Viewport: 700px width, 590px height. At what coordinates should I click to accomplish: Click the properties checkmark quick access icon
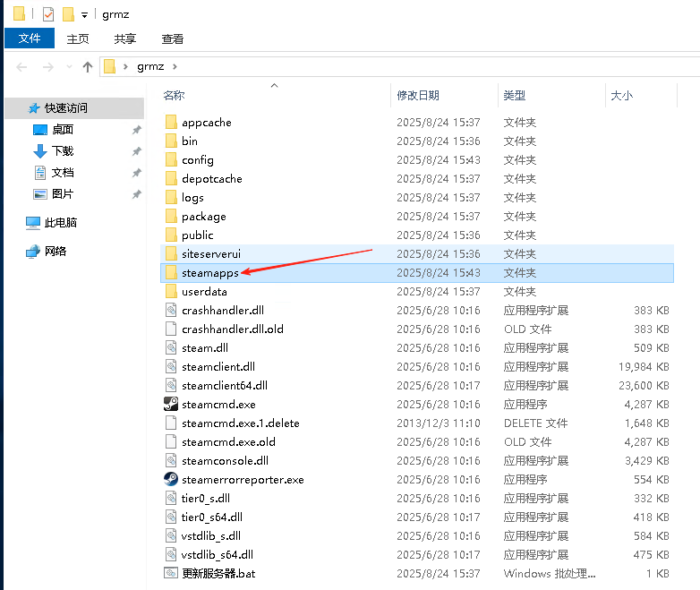(x=48, y=14)
